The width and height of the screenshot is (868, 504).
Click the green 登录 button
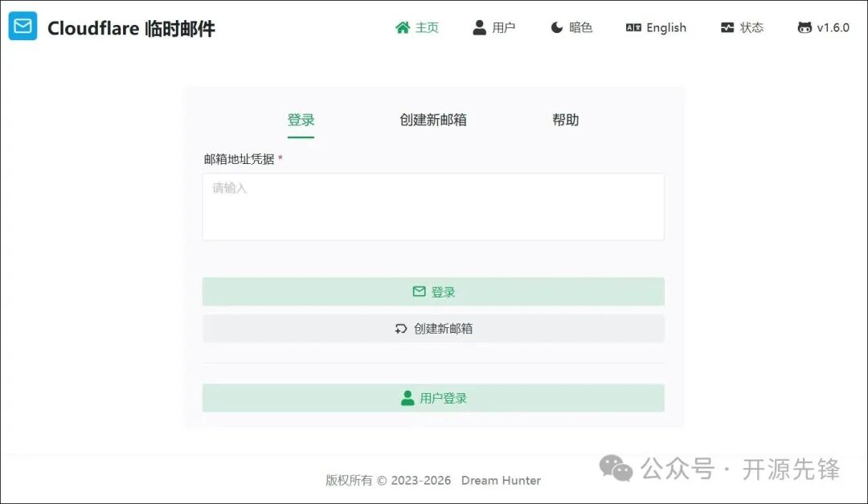coord(433,291)
